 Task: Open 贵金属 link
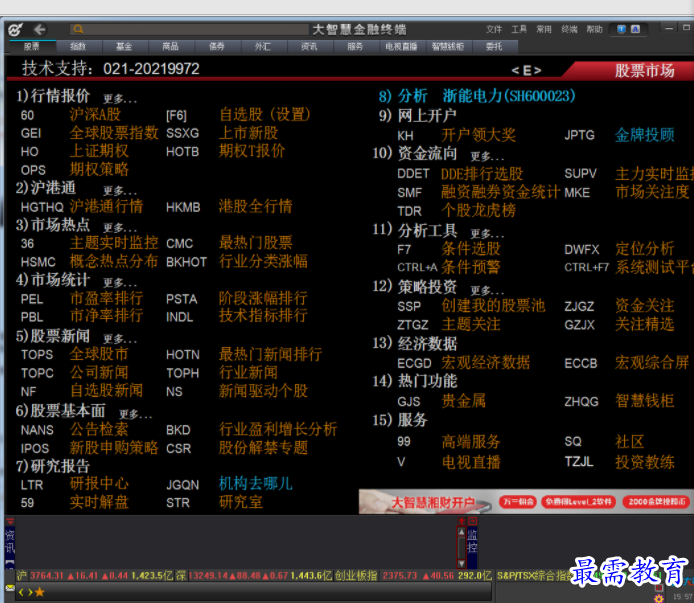[463, 401]
